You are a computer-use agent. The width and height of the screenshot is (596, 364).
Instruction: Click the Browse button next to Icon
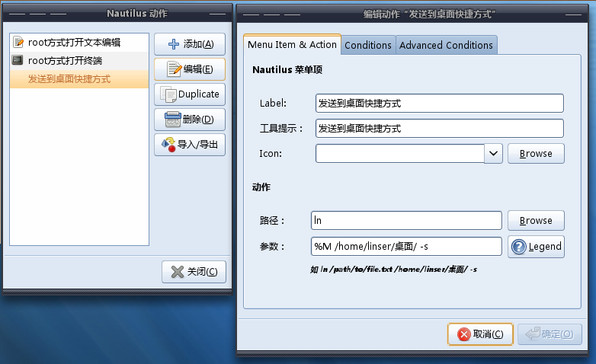536,154
